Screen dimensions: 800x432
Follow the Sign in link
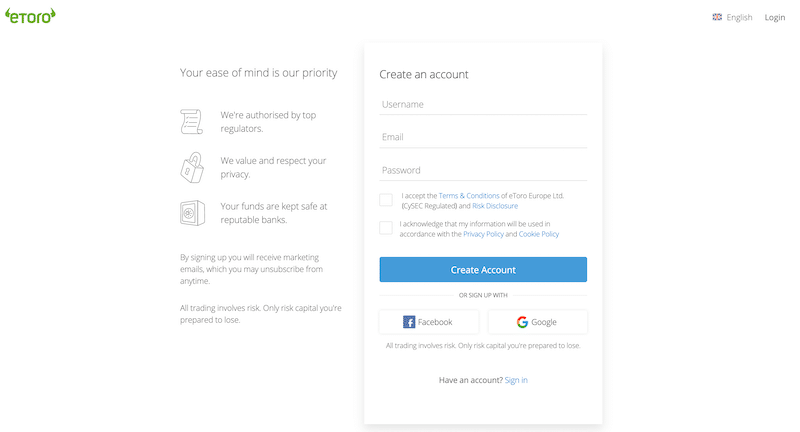(x=516, y=380)
